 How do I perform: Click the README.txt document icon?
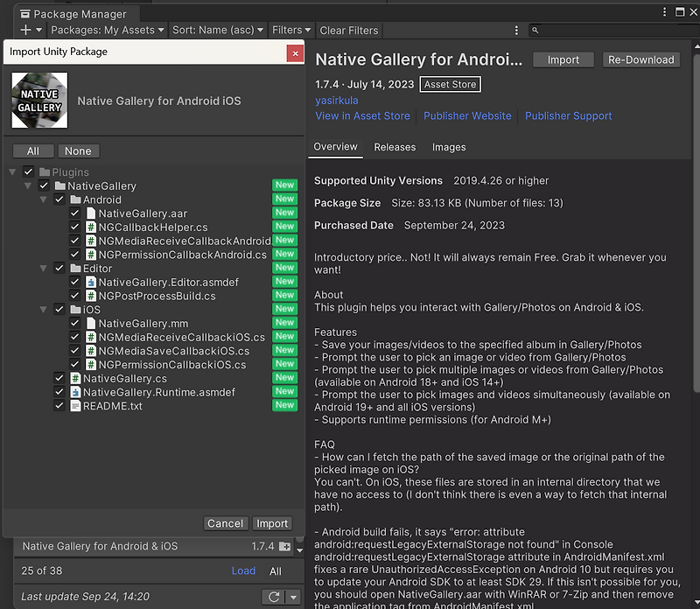(x=75, y=406)
